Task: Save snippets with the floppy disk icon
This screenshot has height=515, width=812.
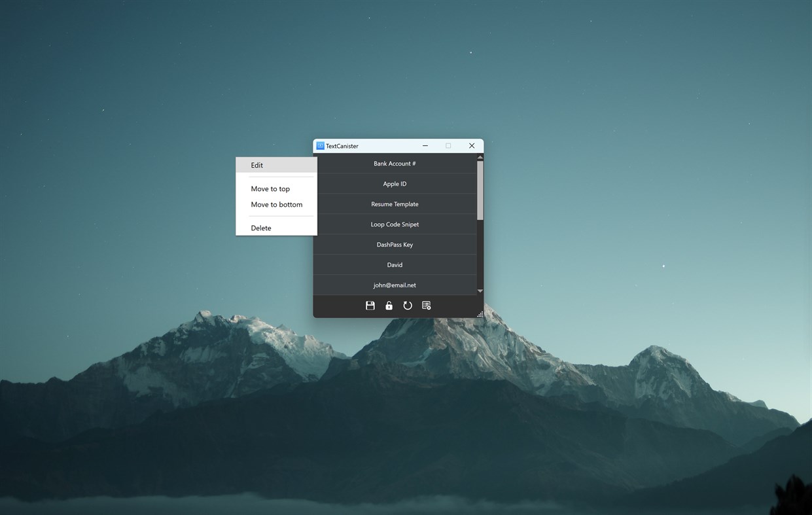Action: coord(370,305)
